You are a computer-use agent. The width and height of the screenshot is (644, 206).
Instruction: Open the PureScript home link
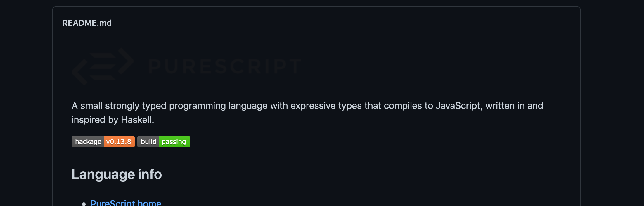click(x=126, y=202)
